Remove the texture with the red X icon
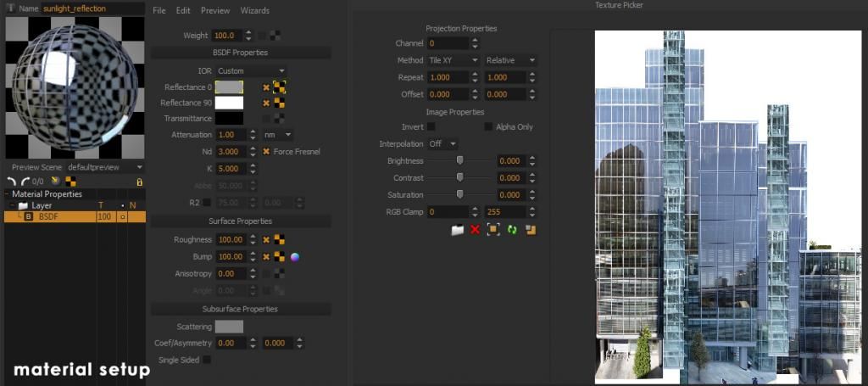This screenshot has height=386, width=868. click(x=475, y=230)
